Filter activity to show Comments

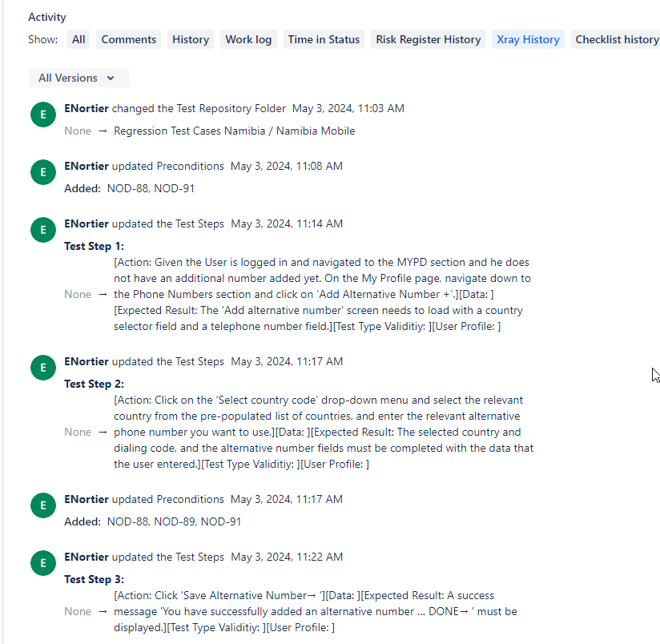[x=128, y=38]
